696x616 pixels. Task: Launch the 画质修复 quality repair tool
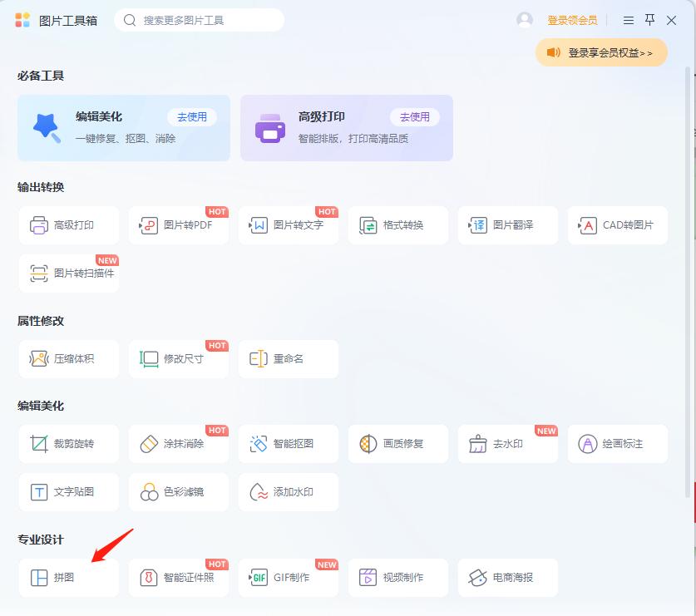[x=398, y=441]
